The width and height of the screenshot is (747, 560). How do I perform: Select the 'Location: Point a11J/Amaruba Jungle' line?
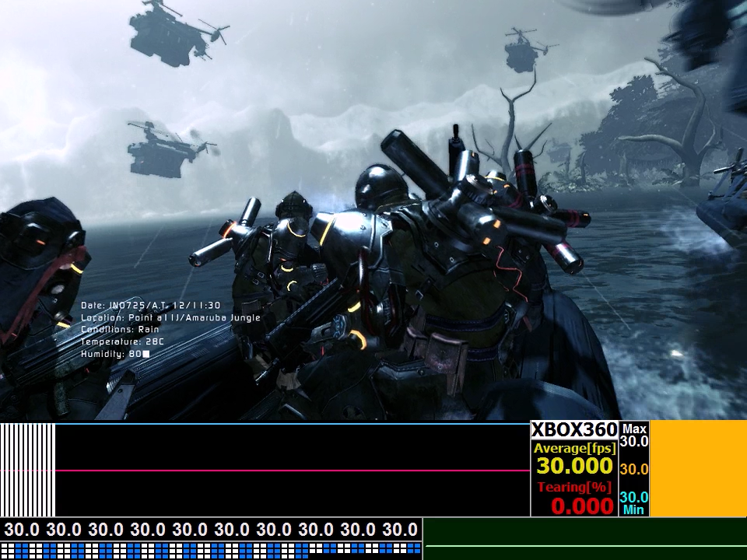pos(170,317)
